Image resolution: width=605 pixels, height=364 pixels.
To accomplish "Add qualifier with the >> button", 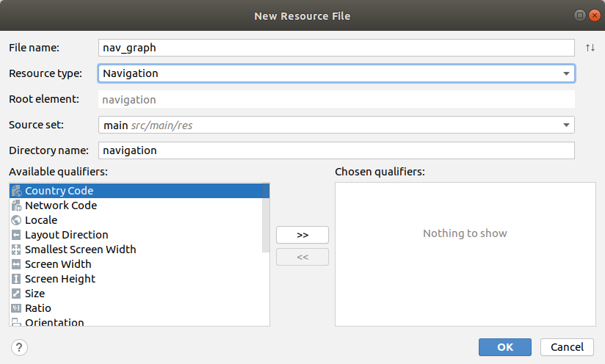I will 302,235.
